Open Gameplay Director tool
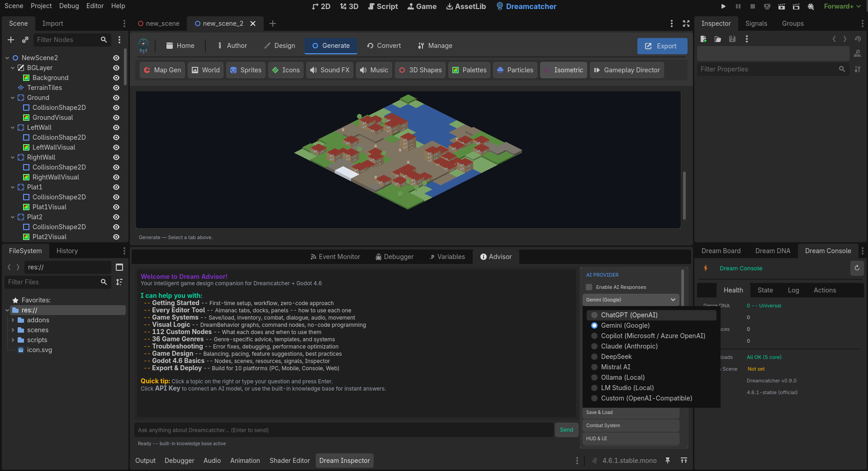The height and width of the screenshot is (471, 868). click(x=627, y=70)
